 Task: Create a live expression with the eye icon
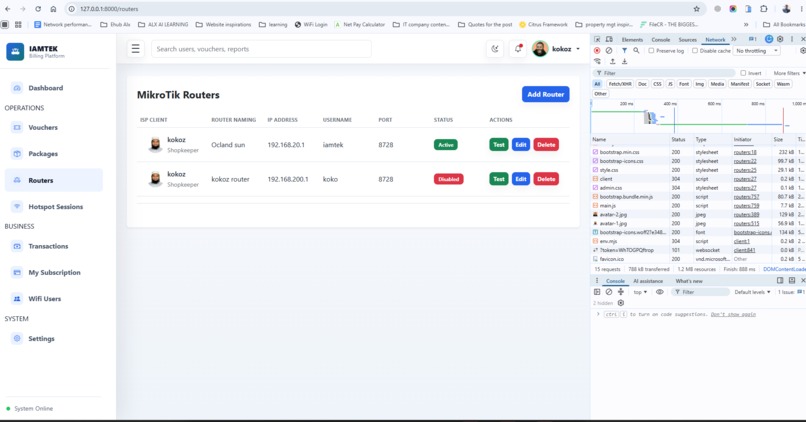(x=660, y=292)
